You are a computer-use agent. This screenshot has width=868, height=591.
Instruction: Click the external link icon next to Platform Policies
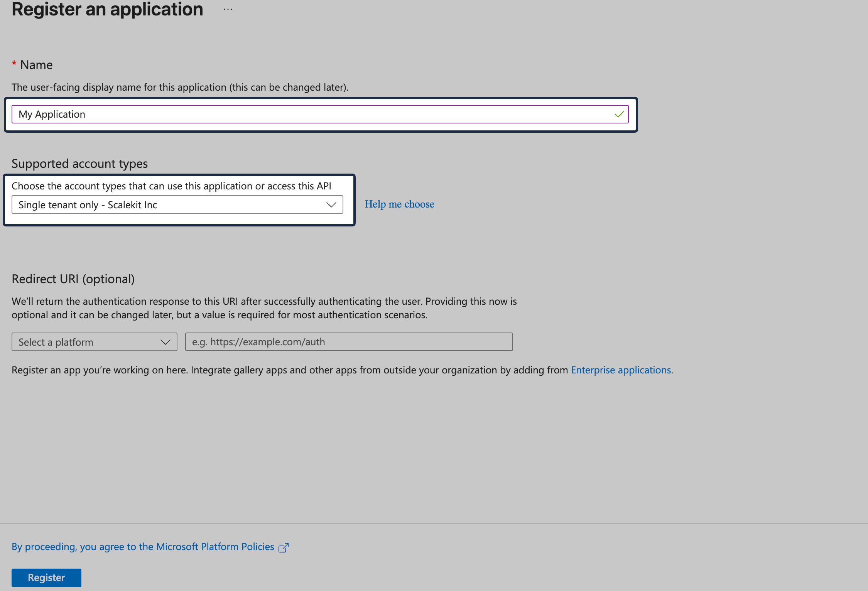point(284,547)
